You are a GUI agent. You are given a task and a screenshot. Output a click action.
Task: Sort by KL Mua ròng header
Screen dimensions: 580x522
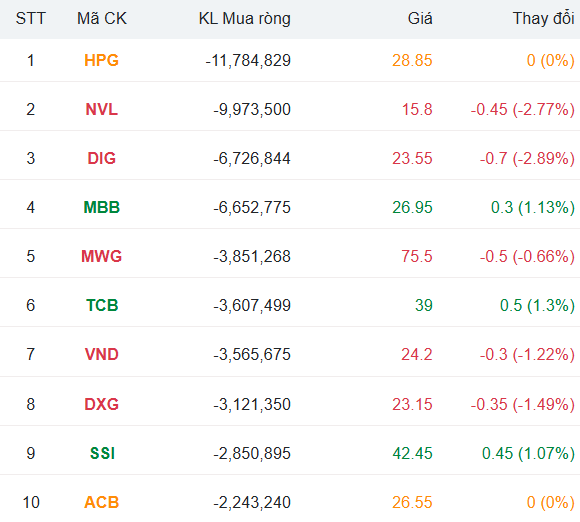[245, 19]
